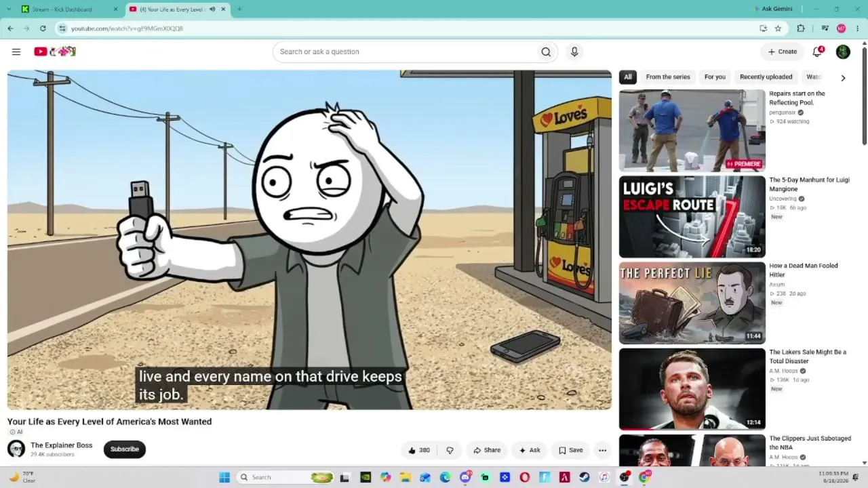The width and height of the screenshot is (868, 488).
Task: Click the Windows taskbar search box
Action: (285, 477)
